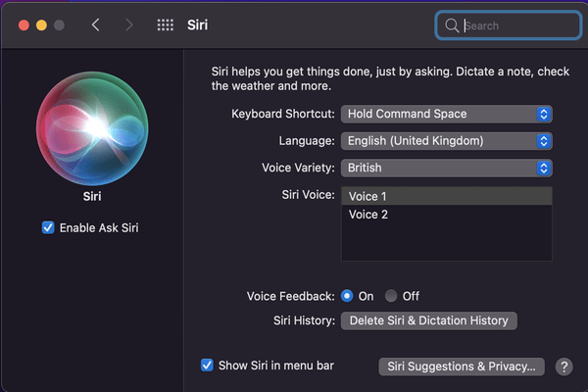
Task: Click in the Search field
Action: 508,25
